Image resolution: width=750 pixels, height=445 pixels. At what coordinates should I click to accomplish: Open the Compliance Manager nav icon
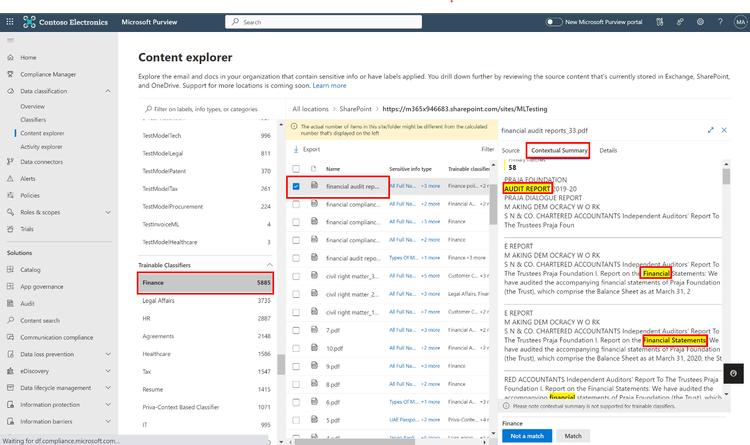pos(10,74)
